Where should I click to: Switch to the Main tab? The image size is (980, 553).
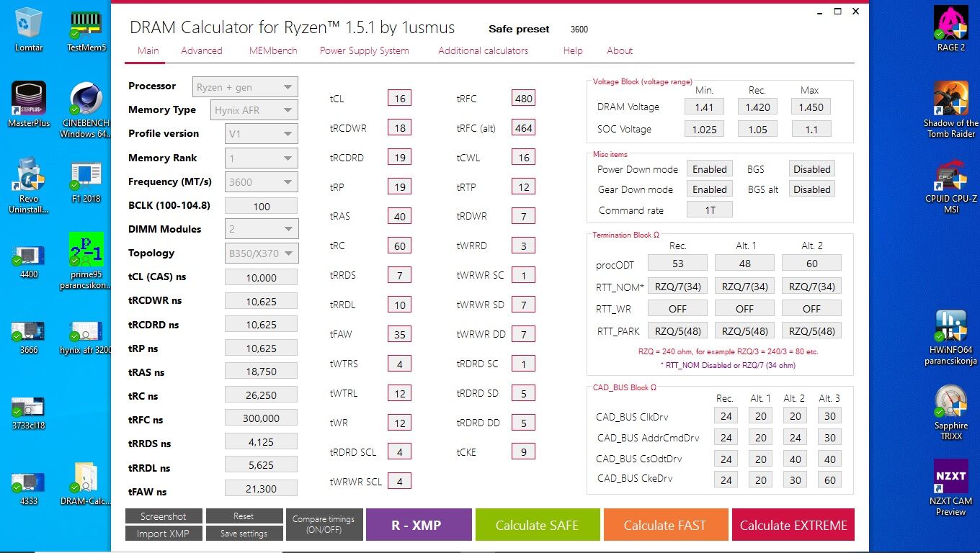point(148,50)
